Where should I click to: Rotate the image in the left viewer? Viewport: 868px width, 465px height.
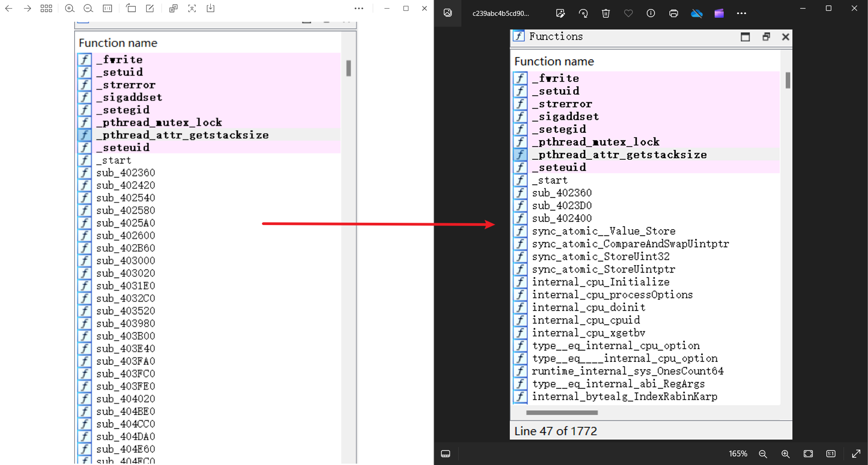click(131, 9)
